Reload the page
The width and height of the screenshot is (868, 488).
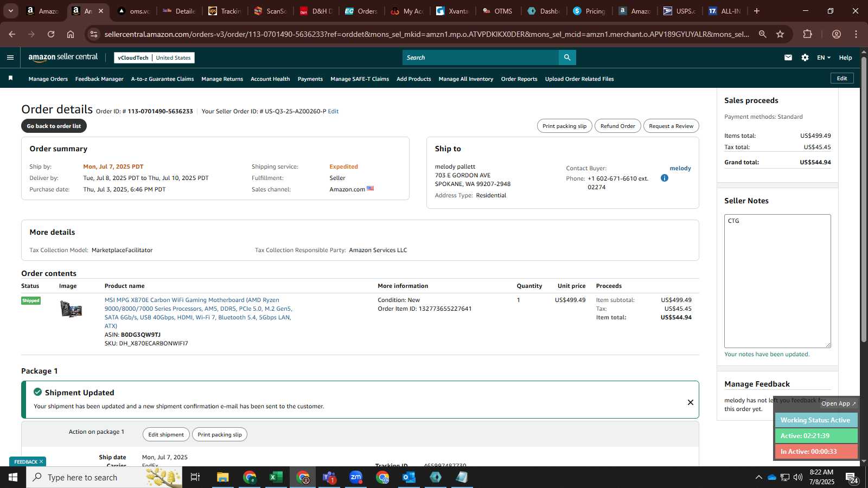(x=51, y=34)
